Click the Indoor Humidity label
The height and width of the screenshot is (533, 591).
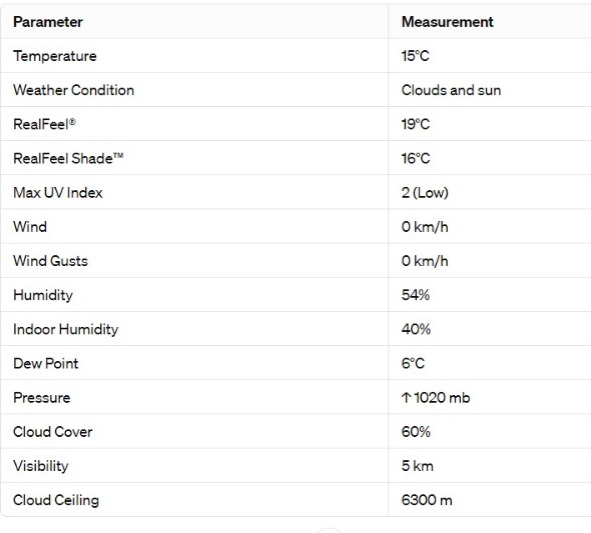[x=66, y=329]
